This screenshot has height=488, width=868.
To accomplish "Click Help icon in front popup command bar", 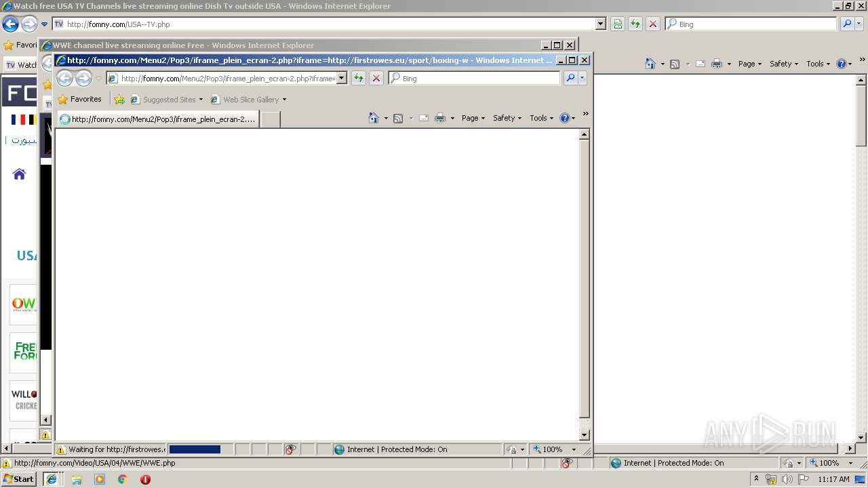I will (x=565, y=118).
